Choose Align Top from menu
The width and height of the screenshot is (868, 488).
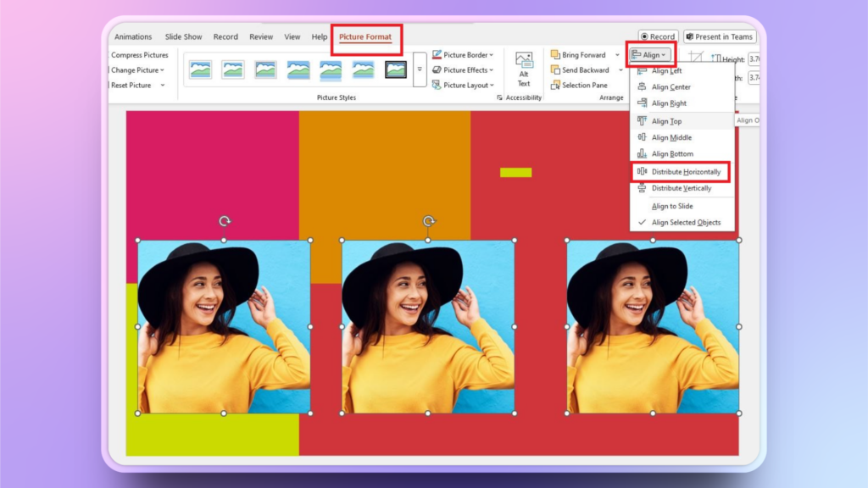click(682, 121)
